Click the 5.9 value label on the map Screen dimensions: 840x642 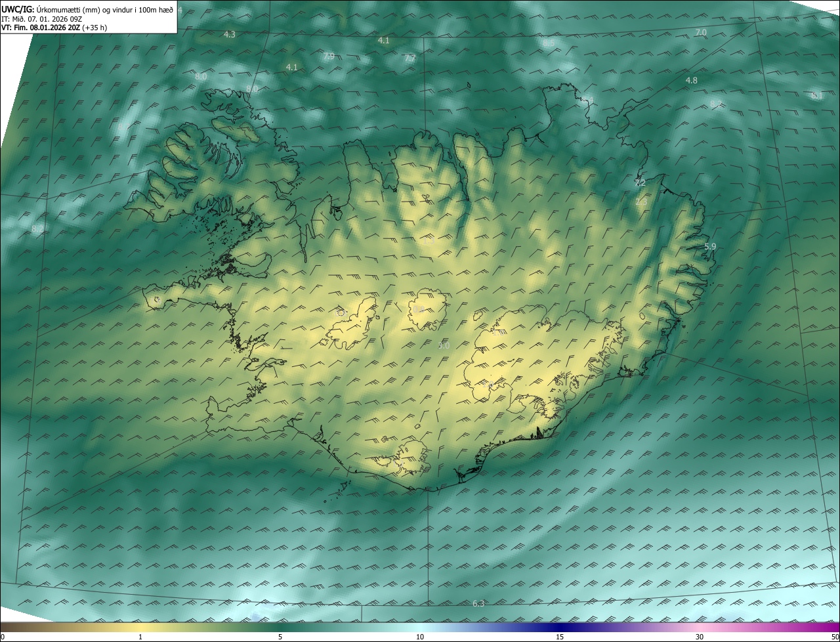point(710,246)
